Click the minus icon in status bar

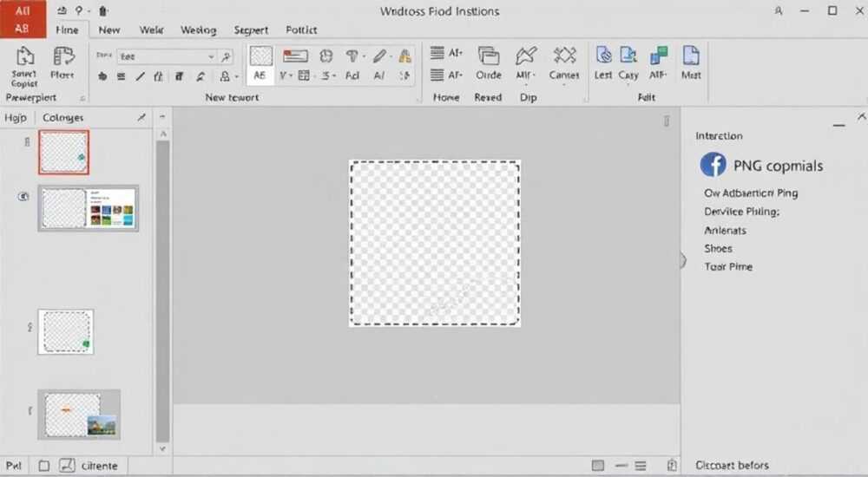click(621, 466)
